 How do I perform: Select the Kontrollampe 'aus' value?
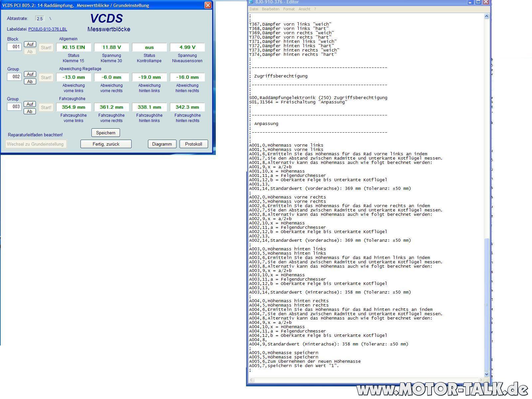149,47
